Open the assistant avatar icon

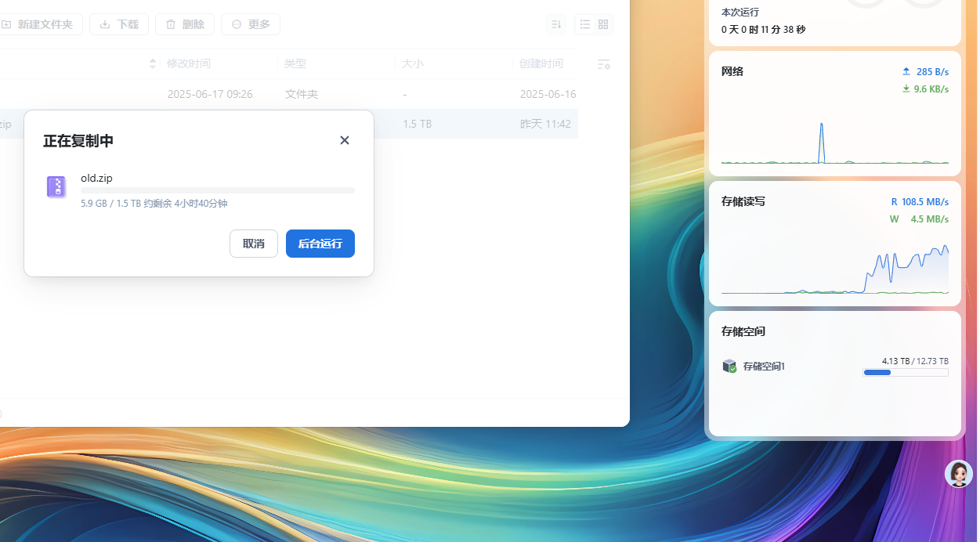point(959,473)
